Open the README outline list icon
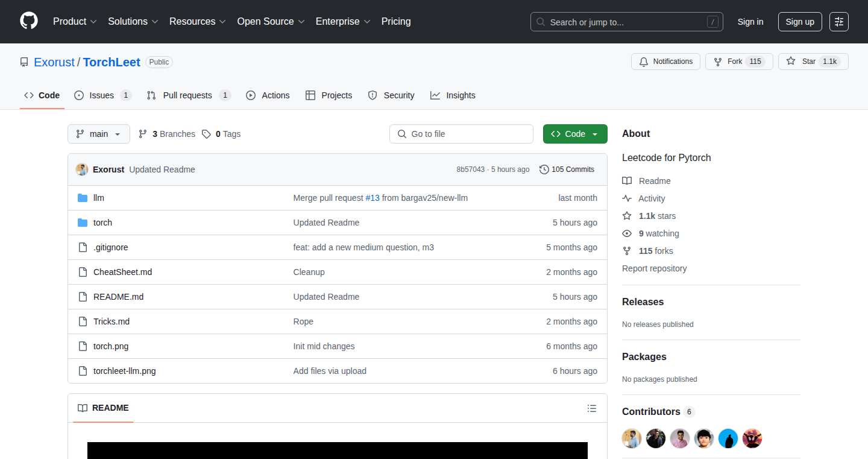This screenshot has height=459, width=868. click(x=592, y=408)
